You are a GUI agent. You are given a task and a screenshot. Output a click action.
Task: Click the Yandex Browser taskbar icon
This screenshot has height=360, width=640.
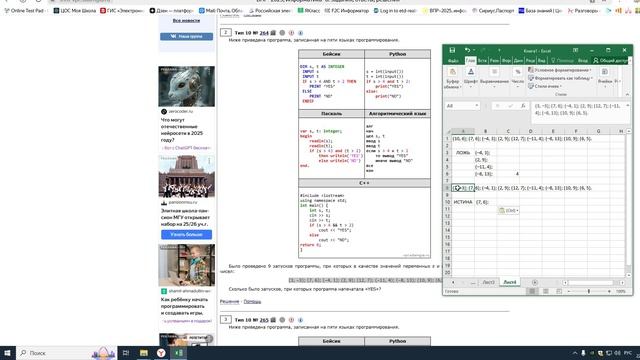(x=161, y=353)
